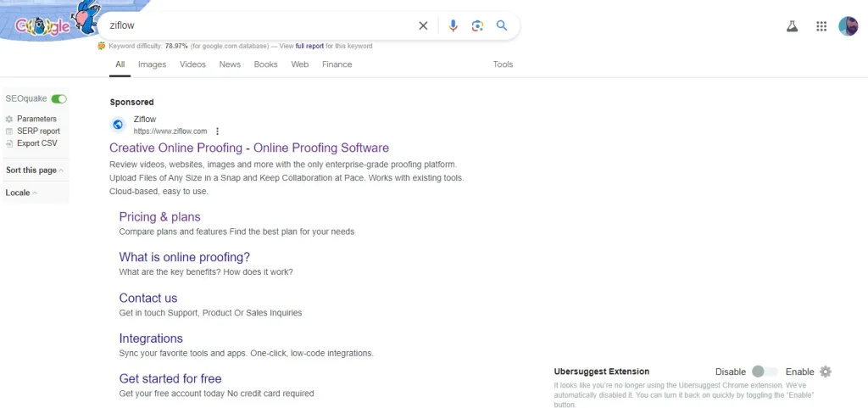This screenshot has width=868, height=408.
Task: Open the SERP report link
Action: 38,131
